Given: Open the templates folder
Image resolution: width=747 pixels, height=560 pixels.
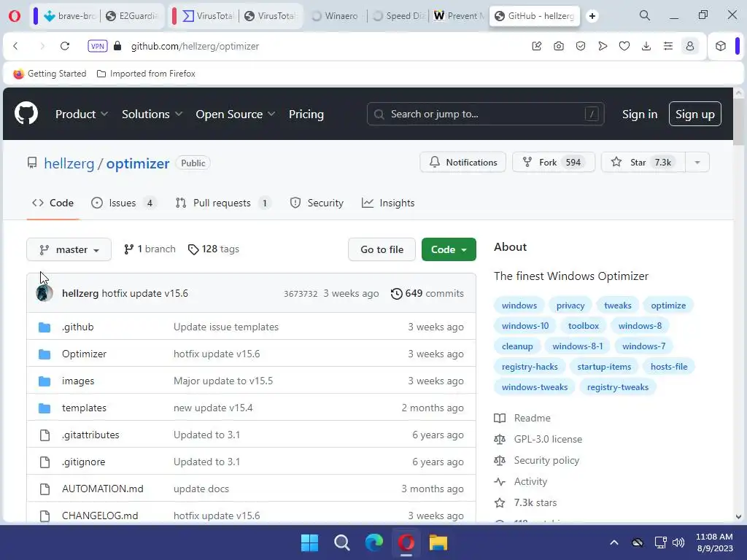Looking at the screenshot, I should (x=84, y=408).
